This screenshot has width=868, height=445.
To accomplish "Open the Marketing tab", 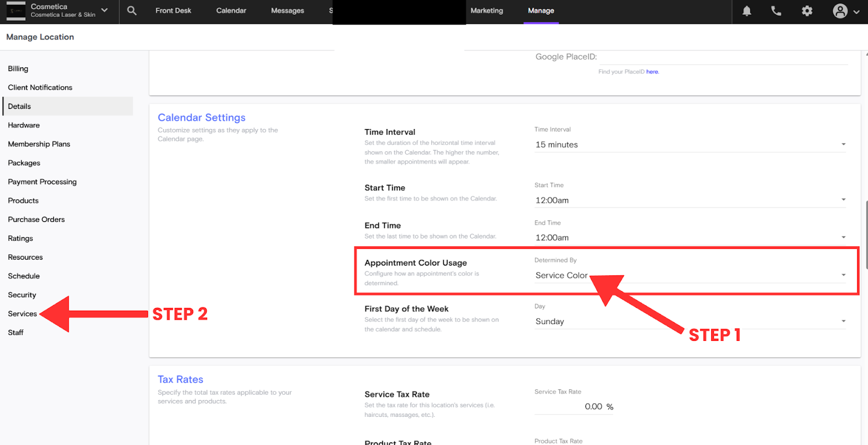I will point(487,11).
